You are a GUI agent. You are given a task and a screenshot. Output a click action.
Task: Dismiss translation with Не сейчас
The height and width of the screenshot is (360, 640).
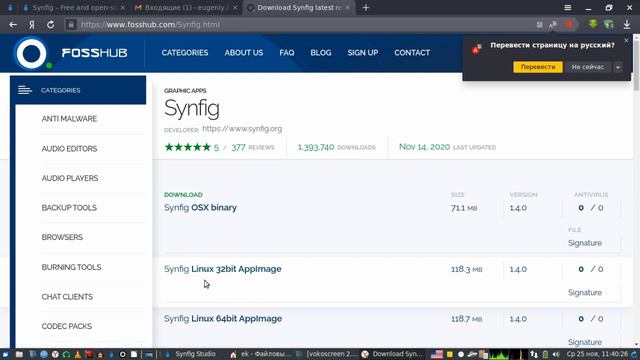pyautogui.click(x=587, y=67)
